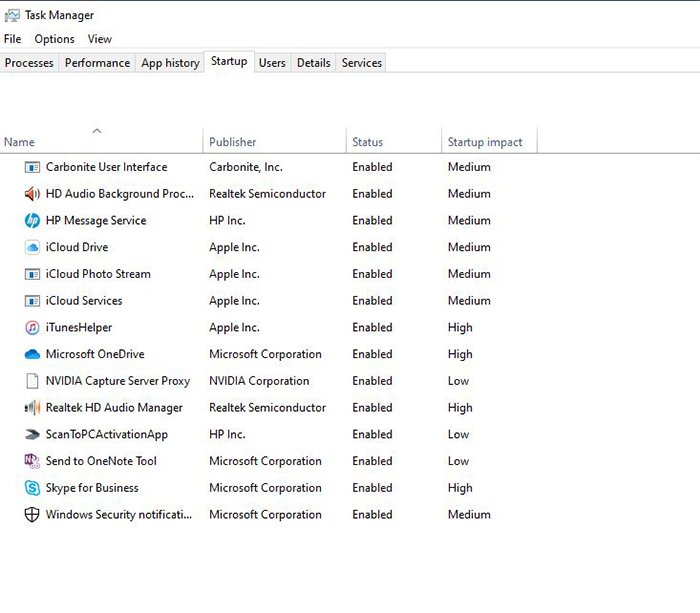Viewport: 700px width, 613px height.
Task: Click the sort arrow above Name column
Action: point(97,131)
